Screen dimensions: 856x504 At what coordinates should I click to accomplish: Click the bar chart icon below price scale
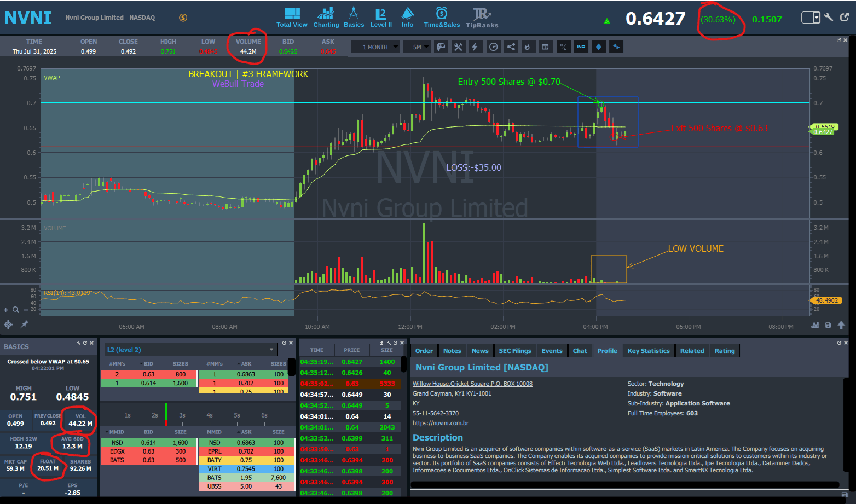click(815, 325)
